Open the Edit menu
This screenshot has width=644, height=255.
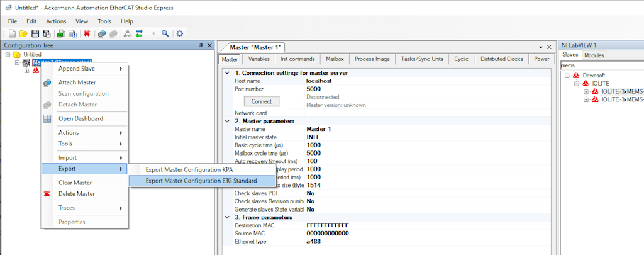point(31,21)
